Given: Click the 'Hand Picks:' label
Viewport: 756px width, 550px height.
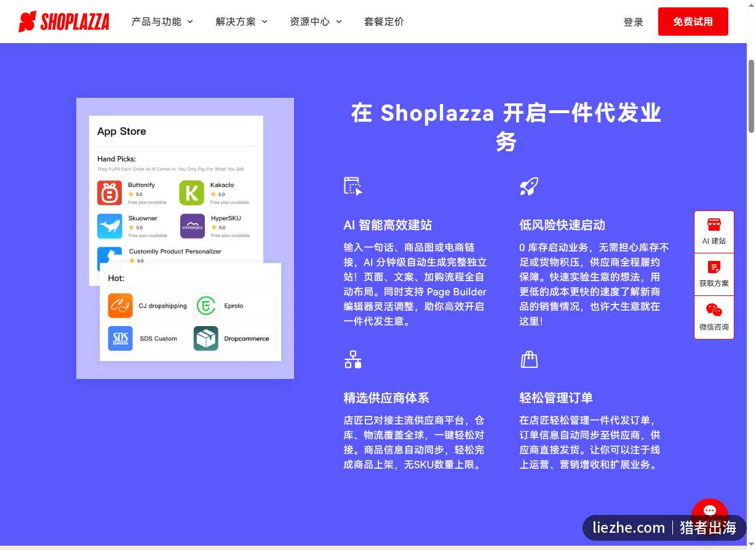Looking at the screenshot, I should tap(116, 159).
